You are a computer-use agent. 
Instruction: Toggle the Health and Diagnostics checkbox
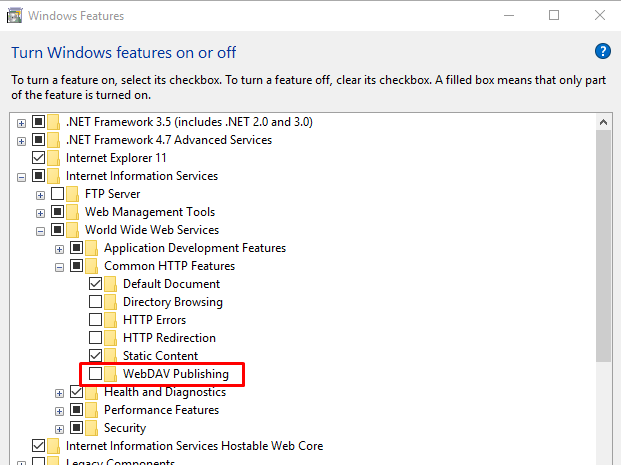pyautogui.click(x=76, y=392)
